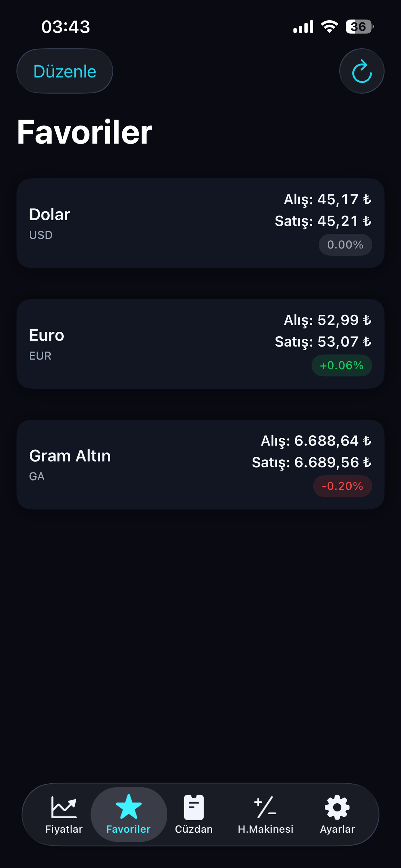Viewport: 401px width, 868px height.
Task: Open the Cüzdan wallet icon
Action: tap(194, 807)
